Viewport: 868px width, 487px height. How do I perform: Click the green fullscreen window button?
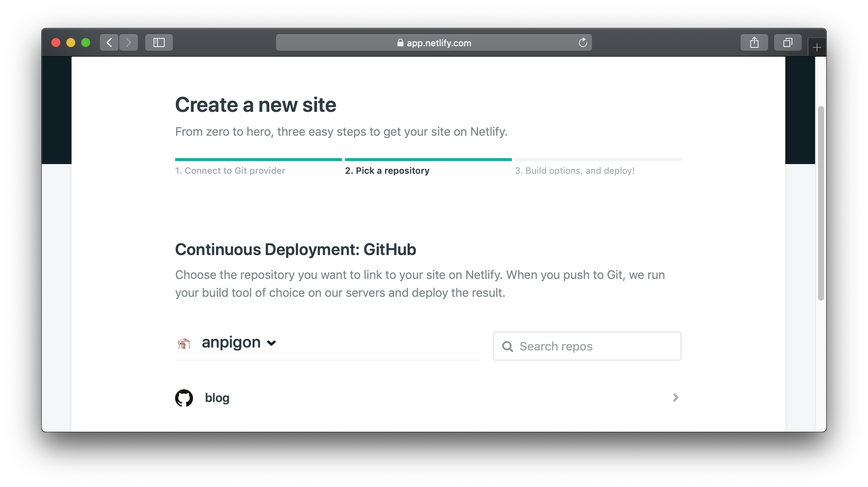(x=86, y=43)
